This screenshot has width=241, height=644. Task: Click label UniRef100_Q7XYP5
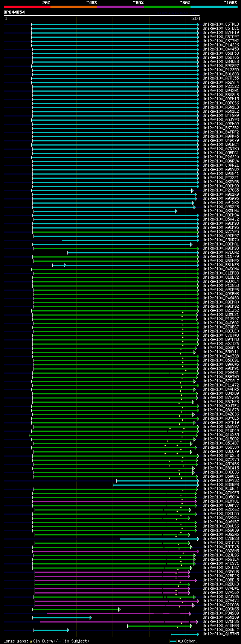(x=221, y=232)
